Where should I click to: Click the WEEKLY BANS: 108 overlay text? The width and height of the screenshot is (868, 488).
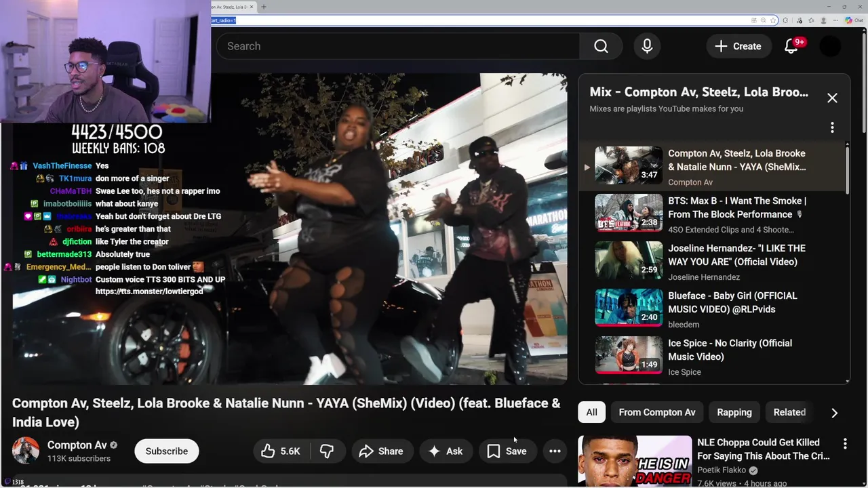(x=119, y=148)
